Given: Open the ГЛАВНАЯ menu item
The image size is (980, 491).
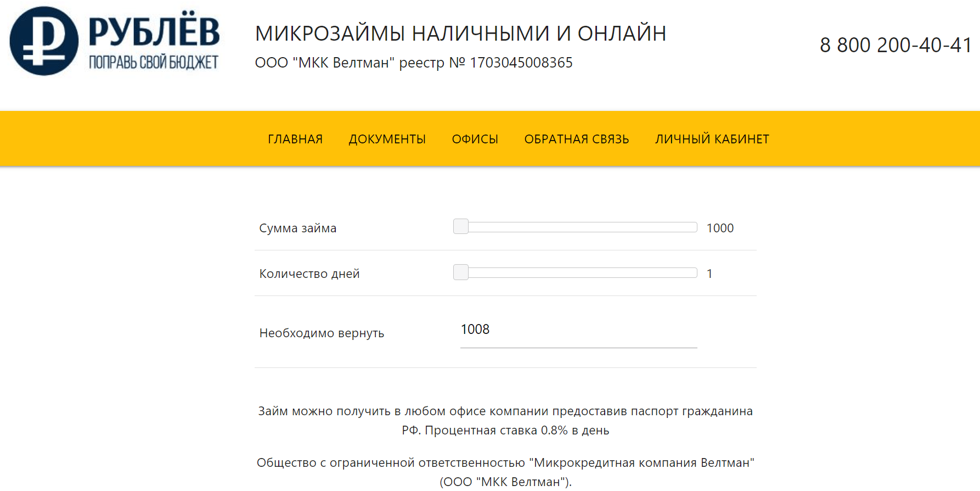Looking at the screenshot, I should point(295,140).
